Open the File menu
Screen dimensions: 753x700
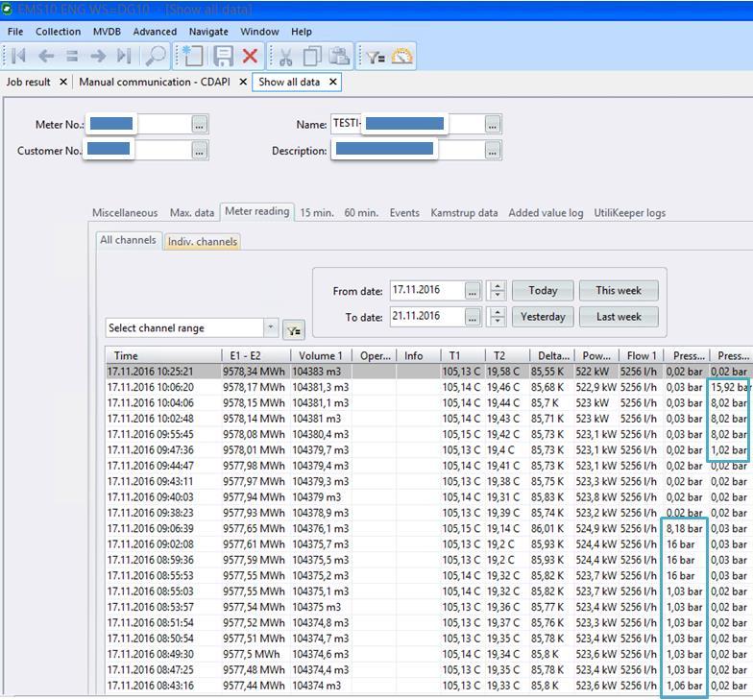click(15, 32)
